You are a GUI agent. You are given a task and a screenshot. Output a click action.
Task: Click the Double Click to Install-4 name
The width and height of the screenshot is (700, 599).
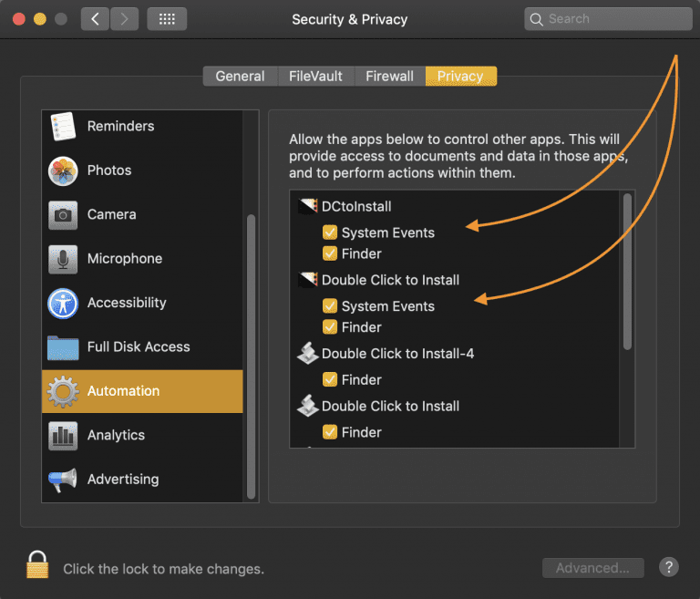(x=397, y=354)
